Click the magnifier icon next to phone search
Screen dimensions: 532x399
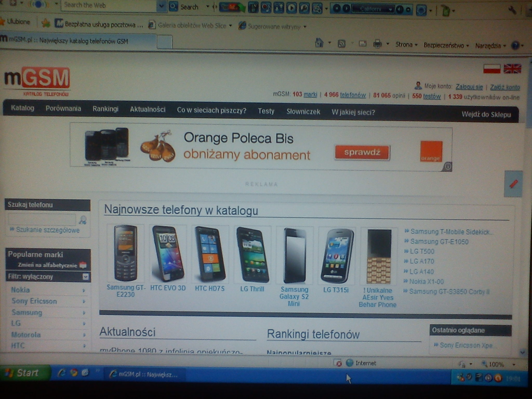point(83,220)
